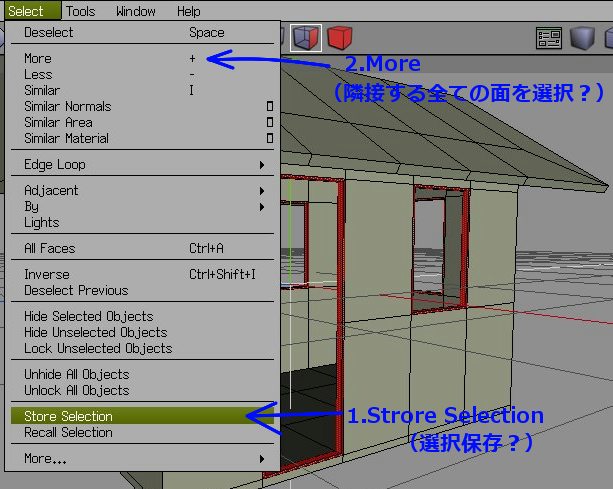Choose Hide Unselected Objects
The height and width of the screenshot is (489, 613).
pyautogui.click(x=142, y=332)
